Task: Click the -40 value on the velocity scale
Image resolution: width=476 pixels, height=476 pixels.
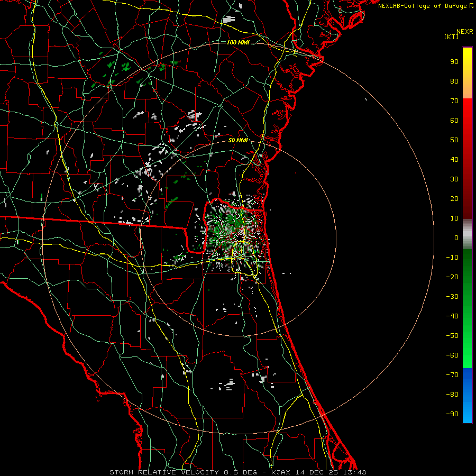Action: coord(452,316)
